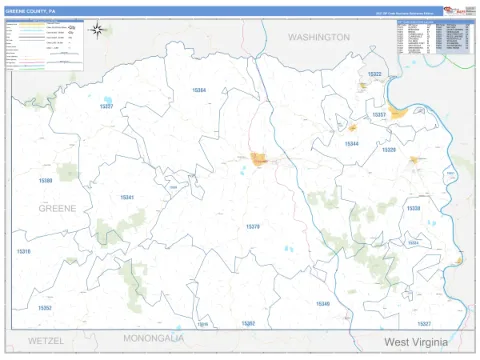Select the WETZEL county label
Viewport: 480px width, 360px height.
tap(46, 341)
